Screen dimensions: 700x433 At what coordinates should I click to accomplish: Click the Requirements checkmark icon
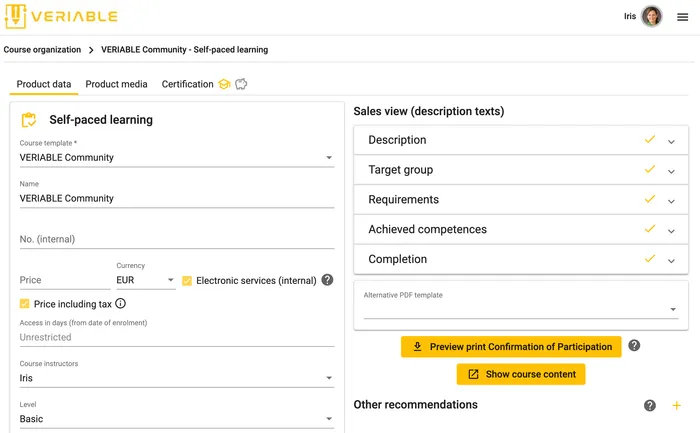pos(650,199)
